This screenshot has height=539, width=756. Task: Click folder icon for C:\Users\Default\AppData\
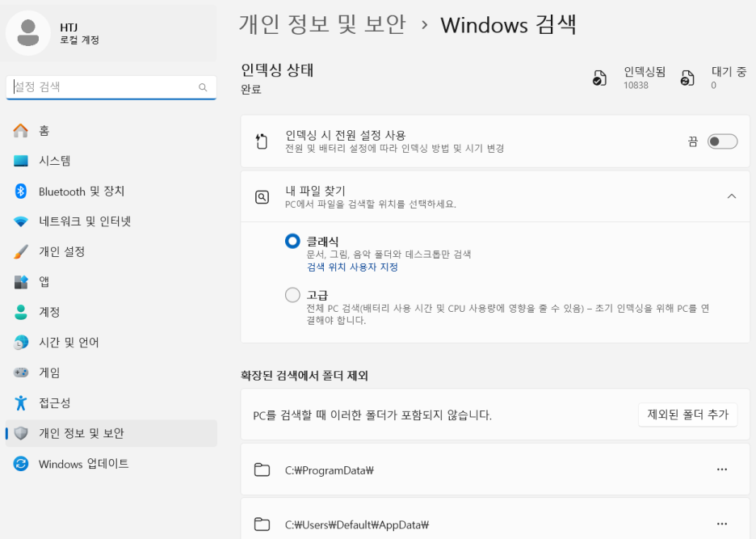point(262,524)
